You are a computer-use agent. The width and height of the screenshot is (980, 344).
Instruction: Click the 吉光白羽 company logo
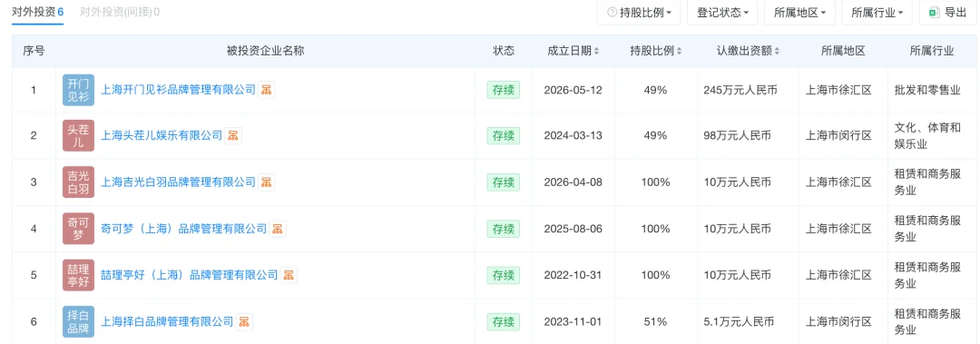[79, 182]
